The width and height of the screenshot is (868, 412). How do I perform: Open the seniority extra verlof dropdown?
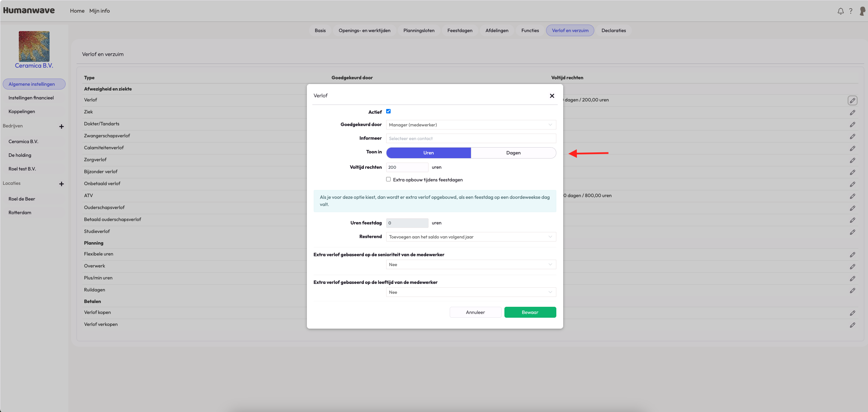click(471, 264)
